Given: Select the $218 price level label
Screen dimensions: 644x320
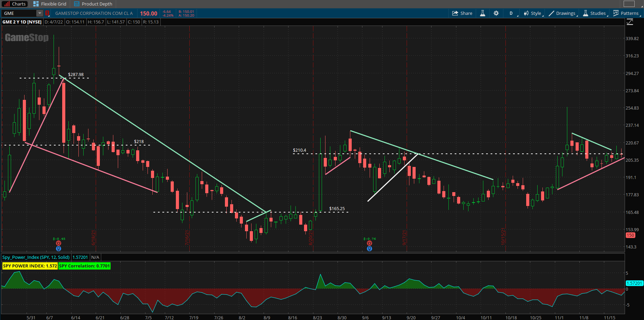Looking at the screenshot, I should tap(139, 142).
